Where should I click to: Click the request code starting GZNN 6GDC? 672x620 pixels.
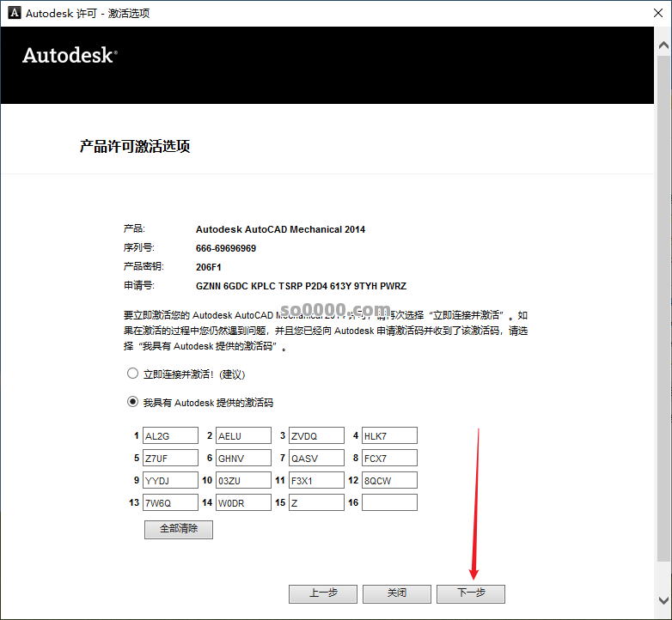coord(302,286)
